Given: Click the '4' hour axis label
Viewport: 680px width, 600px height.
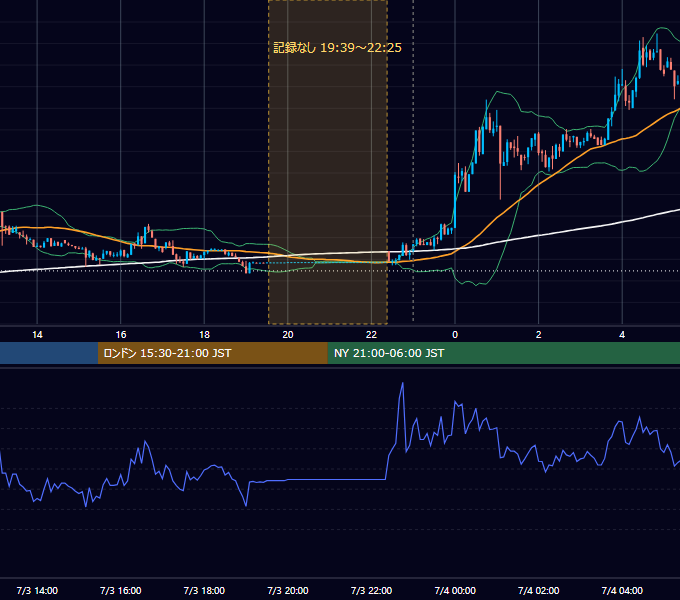Looking at the screenshot, I should (x=622, y=335).
